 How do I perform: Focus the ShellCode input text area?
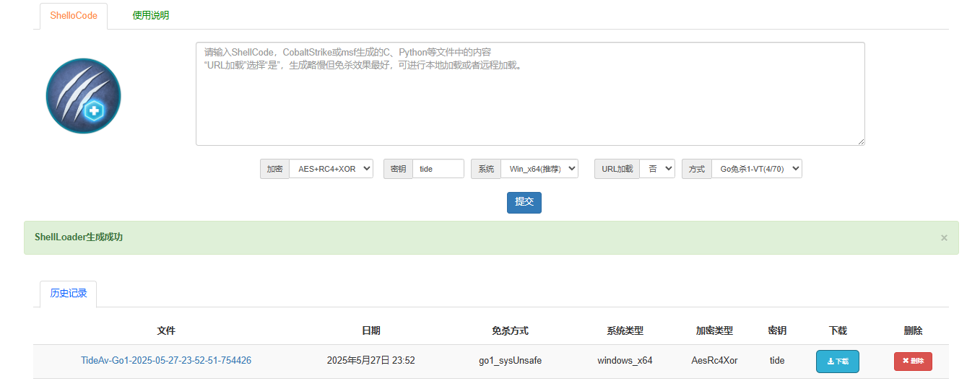click(529, 94)
